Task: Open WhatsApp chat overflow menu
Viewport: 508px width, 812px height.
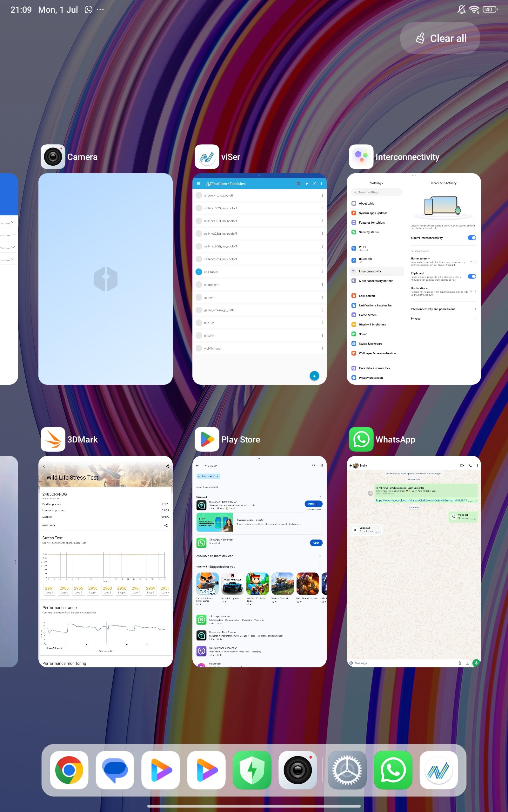Action: [477, 465]
